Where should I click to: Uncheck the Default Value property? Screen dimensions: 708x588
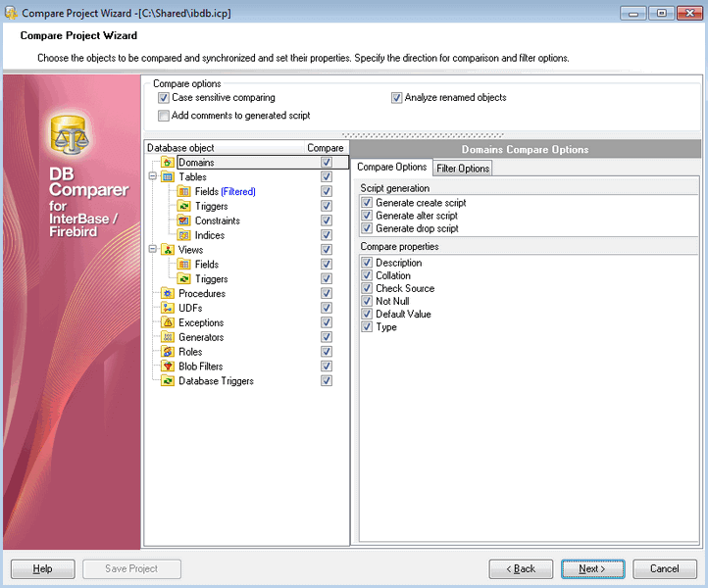coord(367,314)
